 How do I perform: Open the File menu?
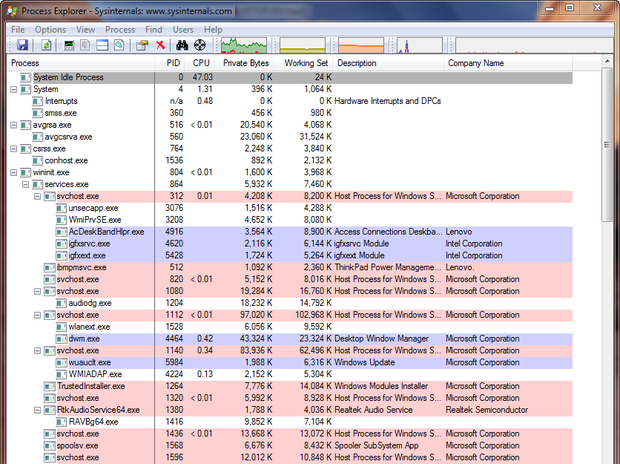18,30
